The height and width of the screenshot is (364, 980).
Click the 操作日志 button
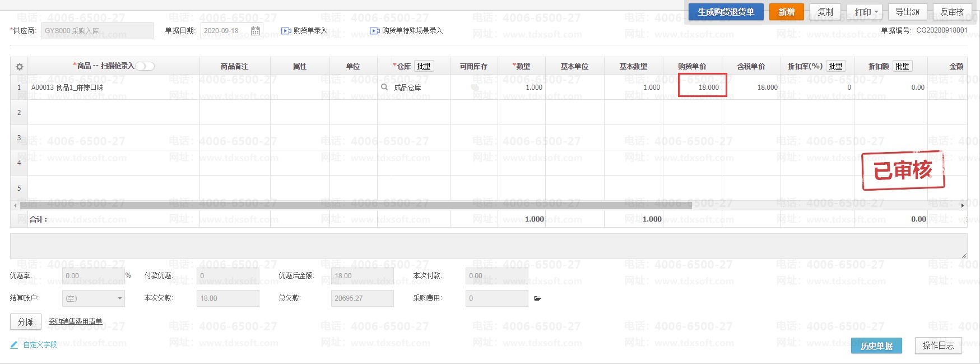point(938,345)
